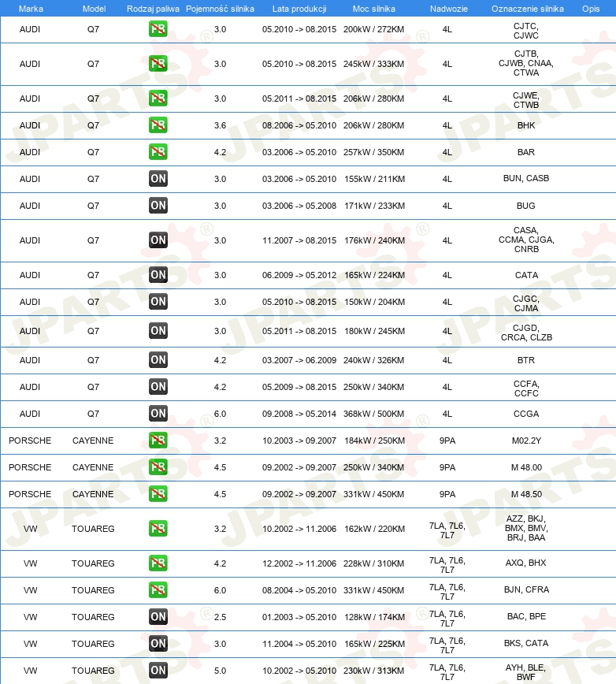
Task: Click the BUN, CASB engine code
Action: 526,178
